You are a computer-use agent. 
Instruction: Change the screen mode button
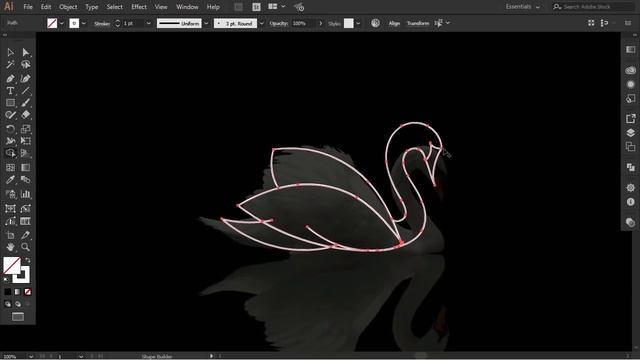click(18, 317)
